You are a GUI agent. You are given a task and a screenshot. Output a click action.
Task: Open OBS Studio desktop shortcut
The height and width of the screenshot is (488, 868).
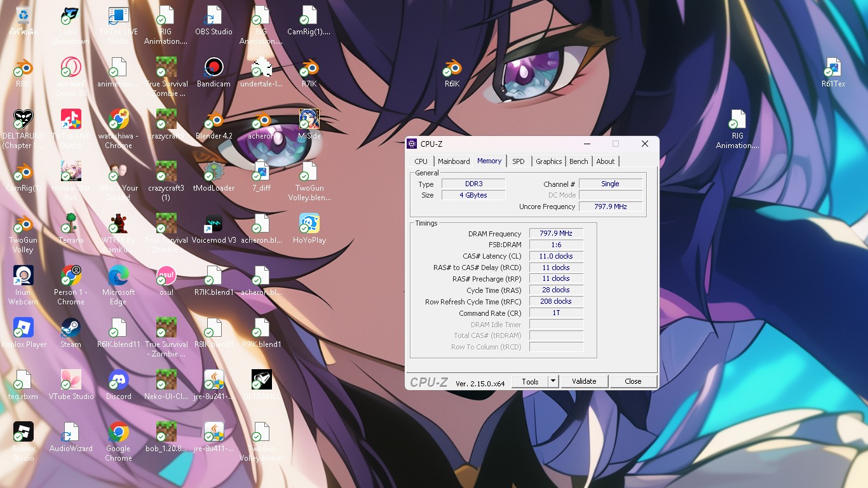(x=214, y=20)
